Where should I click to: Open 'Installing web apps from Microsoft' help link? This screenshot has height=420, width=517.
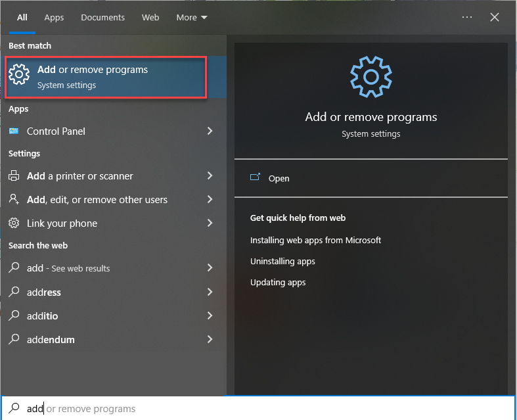coord(315,240)
